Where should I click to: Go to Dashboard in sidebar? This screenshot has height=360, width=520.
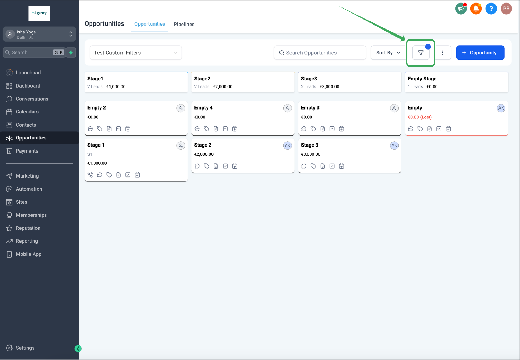point(23,86)
